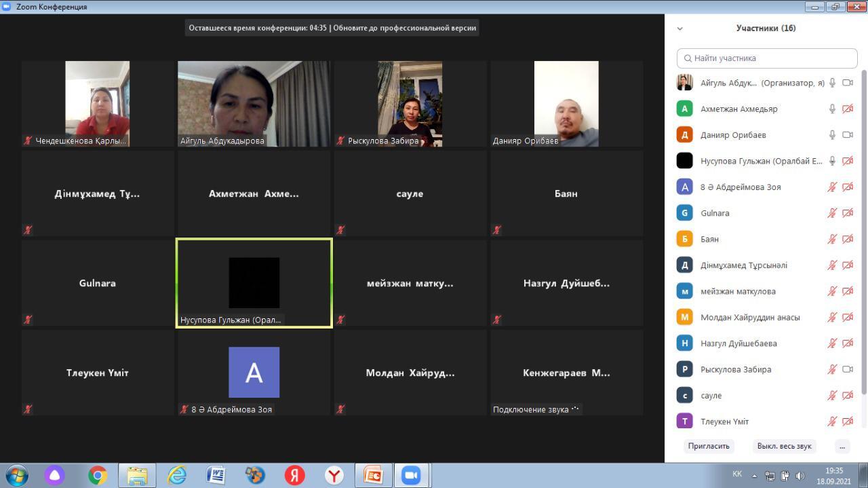This screenshot has width=868, height=488.
Task: Click microphone icon for Ахметжан Ахмедьяр
Action: click(832, 109)
